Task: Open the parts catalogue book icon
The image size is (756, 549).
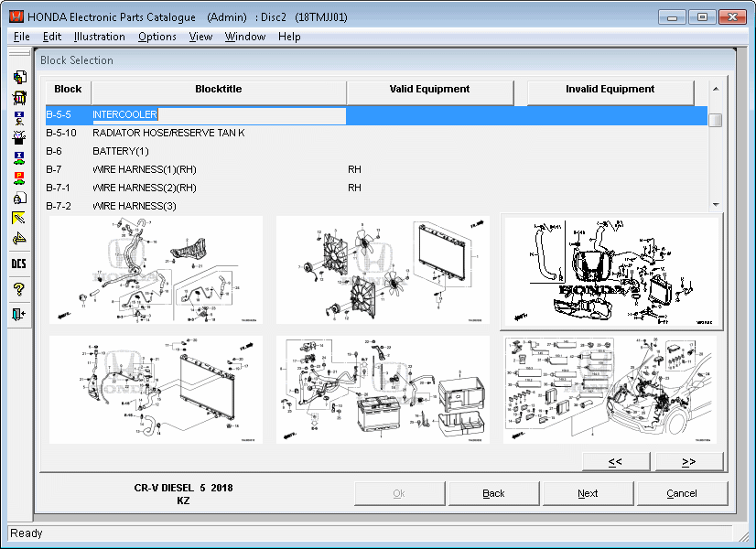Action: 19,98
